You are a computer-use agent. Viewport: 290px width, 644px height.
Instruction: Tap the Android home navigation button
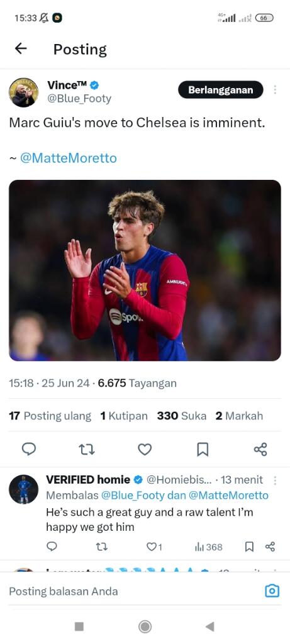point(145,626)
